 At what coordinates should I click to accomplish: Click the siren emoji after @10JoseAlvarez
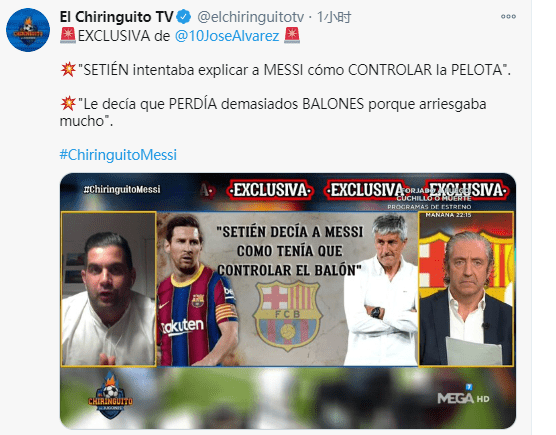(x=292, y=35)
